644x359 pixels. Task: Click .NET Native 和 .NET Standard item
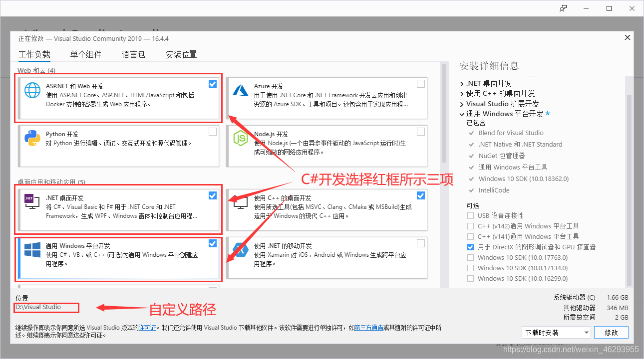(520, 144)
